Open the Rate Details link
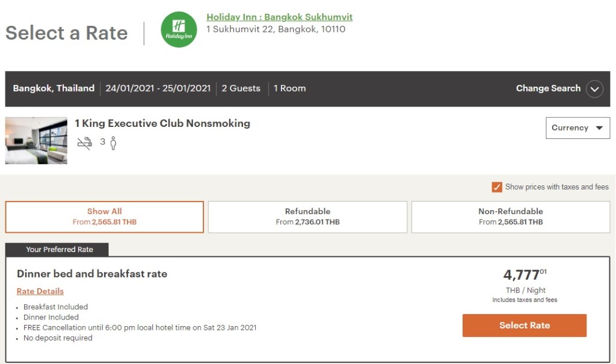The height and width of the screenshot is (364, 616). click(40, 291)
